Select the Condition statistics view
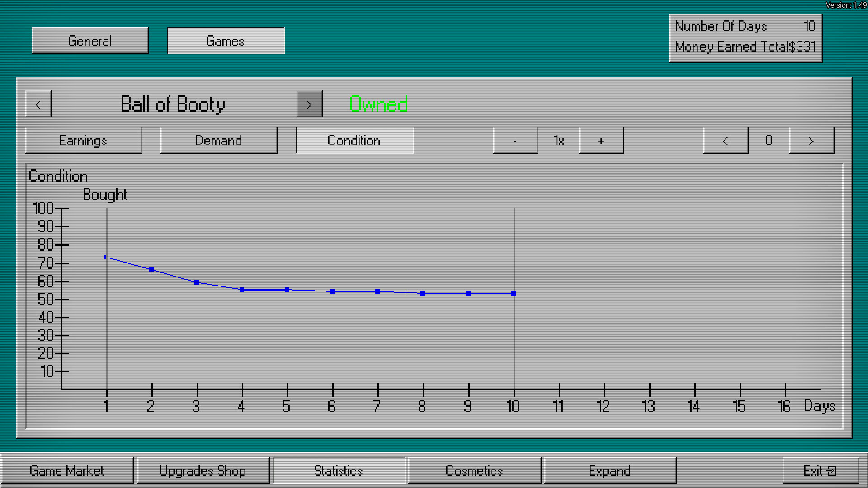This screenshot has height=488, width=868. (x=354, y=141)
